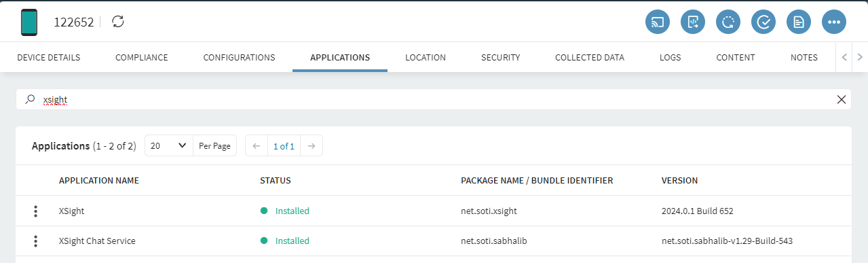Click the search magnifier icon
Viewport: 868px width, 263px height.
click(29, 99)
